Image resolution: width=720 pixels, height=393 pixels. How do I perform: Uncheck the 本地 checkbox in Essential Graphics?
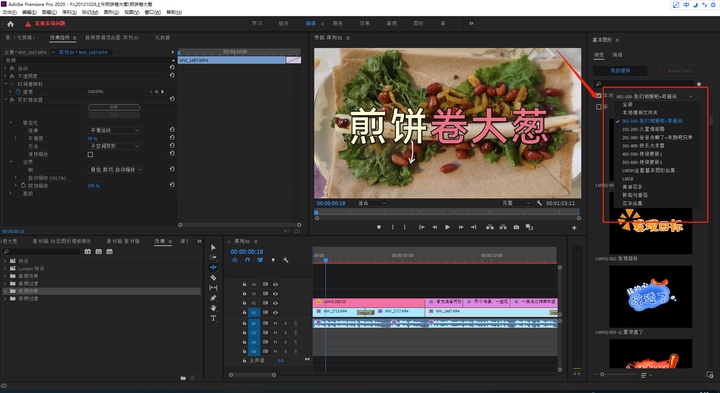599,96
